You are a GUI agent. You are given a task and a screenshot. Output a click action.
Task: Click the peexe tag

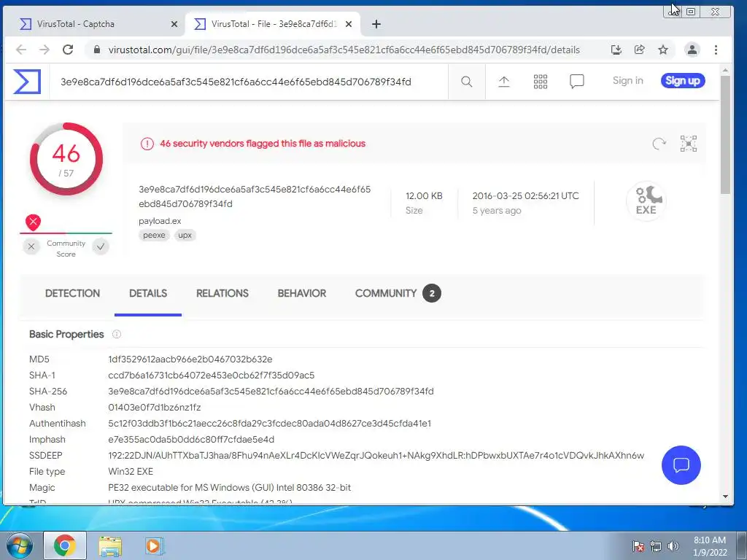click(x=154, y=236)
